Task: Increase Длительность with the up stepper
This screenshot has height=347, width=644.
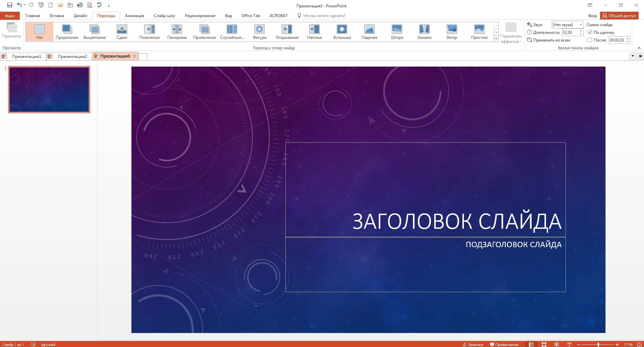Action: click(x=581, y=30)
